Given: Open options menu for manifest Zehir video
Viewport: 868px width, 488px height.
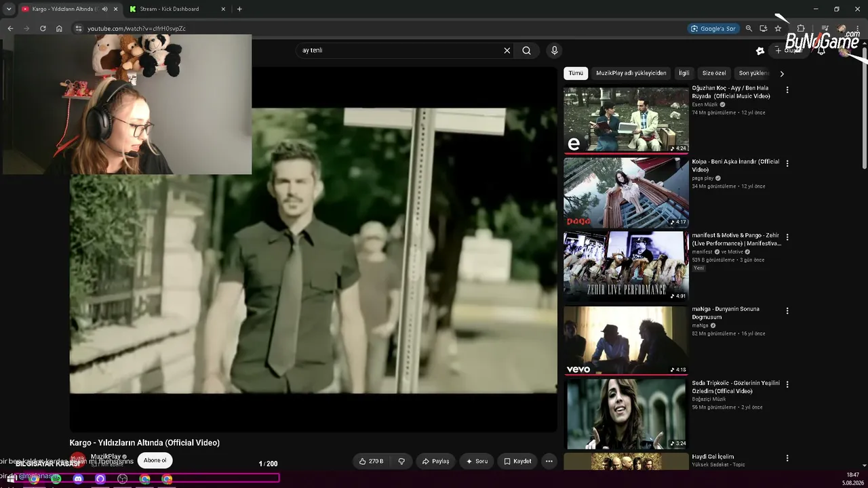Looking at the screenshot, I should click(x=787, y=237).
